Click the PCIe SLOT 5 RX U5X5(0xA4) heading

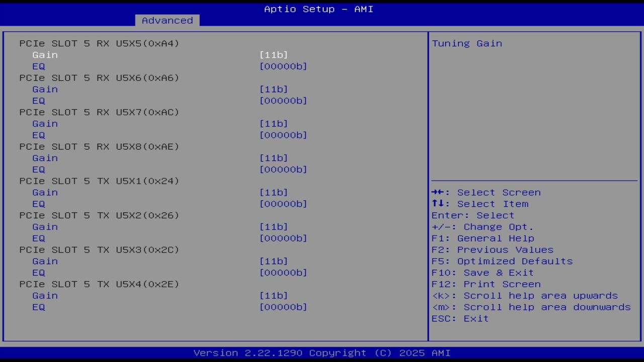(x=100, y=43)
